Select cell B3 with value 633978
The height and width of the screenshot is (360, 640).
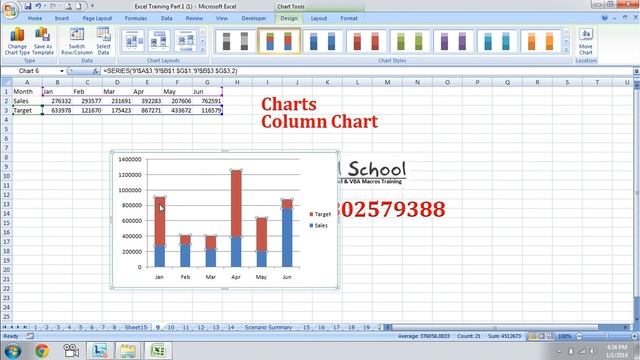click(57, 110)
